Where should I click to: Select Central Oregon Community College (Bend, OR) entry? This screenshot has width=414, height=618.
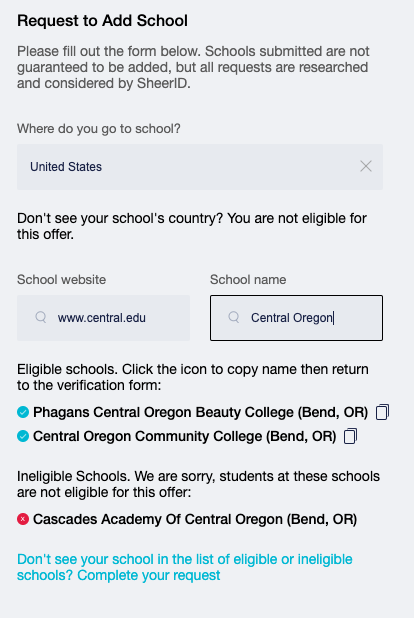[185, 436]
